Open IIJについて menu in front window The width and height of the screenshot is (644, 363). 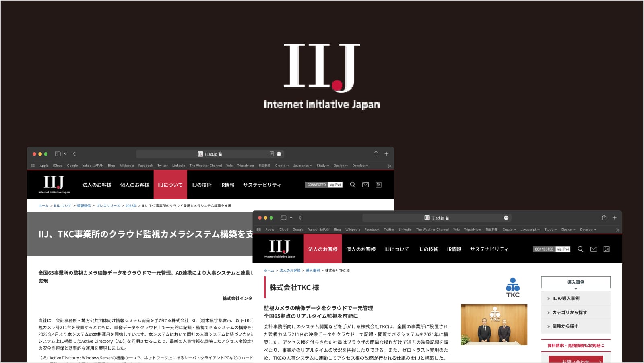(x=397, y=249)
